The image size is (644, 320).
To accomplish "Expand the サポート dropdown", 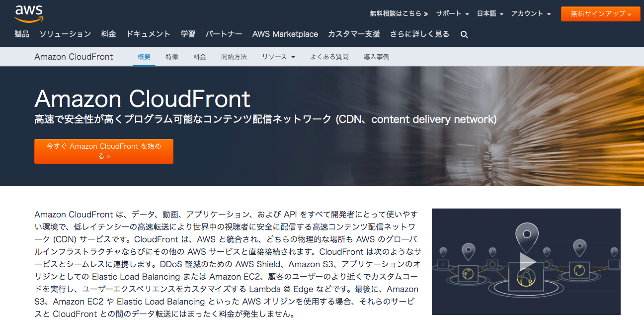I will click(x=453, y=13).
